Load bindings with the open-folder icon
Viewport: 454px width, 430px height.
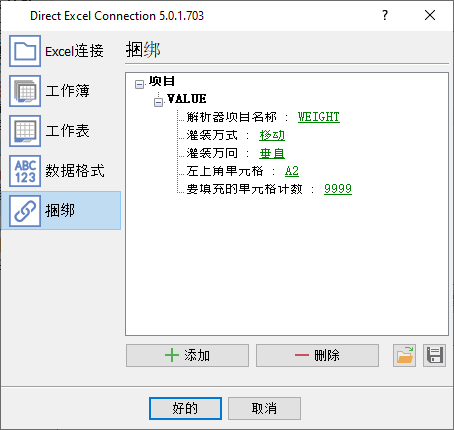coord(404,355)
